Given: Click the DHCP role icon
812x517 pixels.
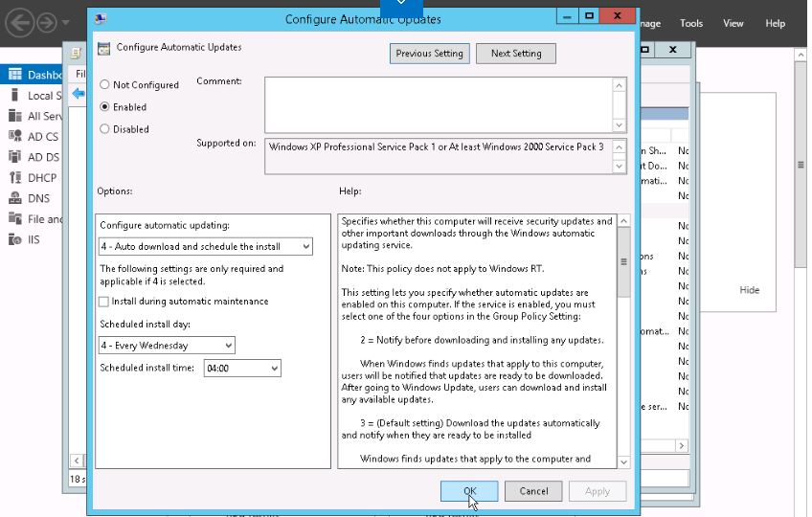Looking at the screenshot, I should point(15,178).
